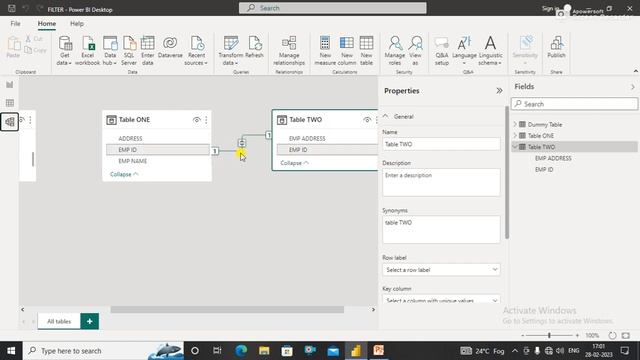
Task: Collapse Table TWO in Fields
Action: 515,147
